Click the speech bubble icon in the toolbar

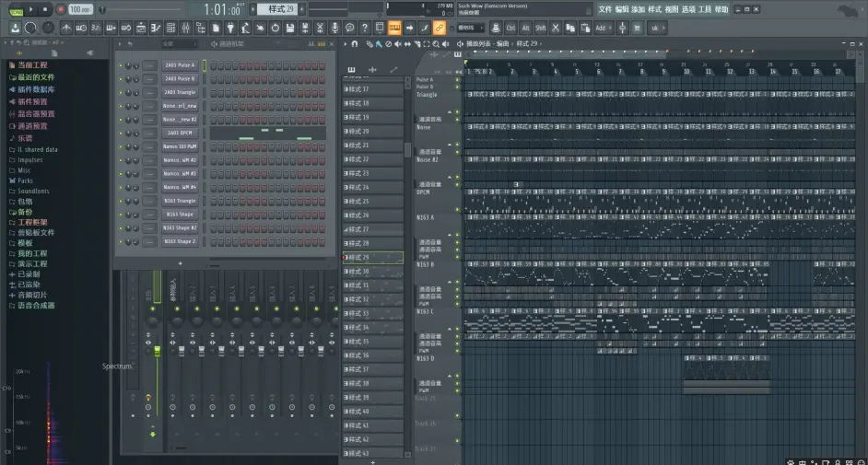coord(350,28)
